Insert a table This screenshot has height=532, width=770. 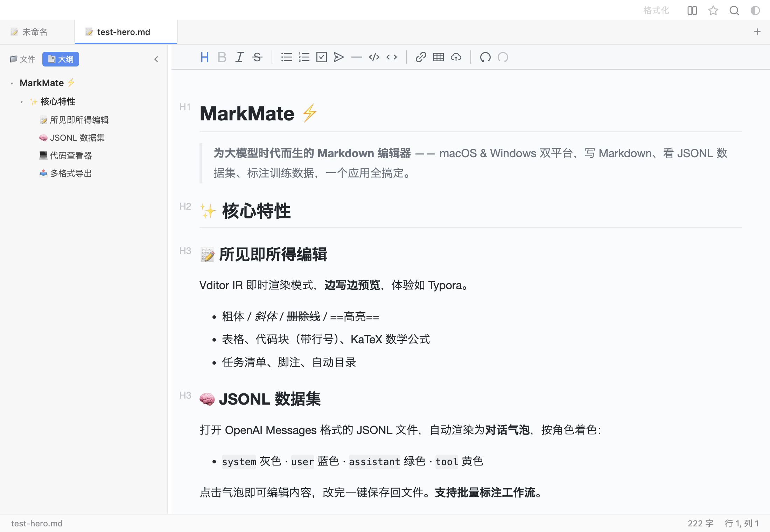click(438, 57)
